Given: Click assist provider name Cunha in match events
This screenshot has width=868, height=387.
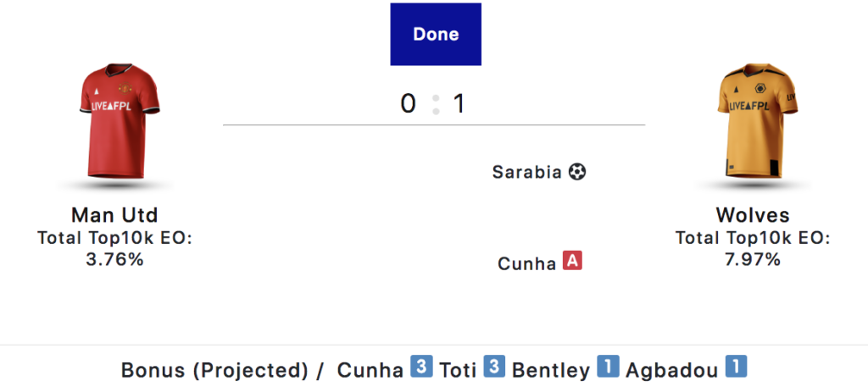Looking at the screenshot, I should tap(526, 263).
